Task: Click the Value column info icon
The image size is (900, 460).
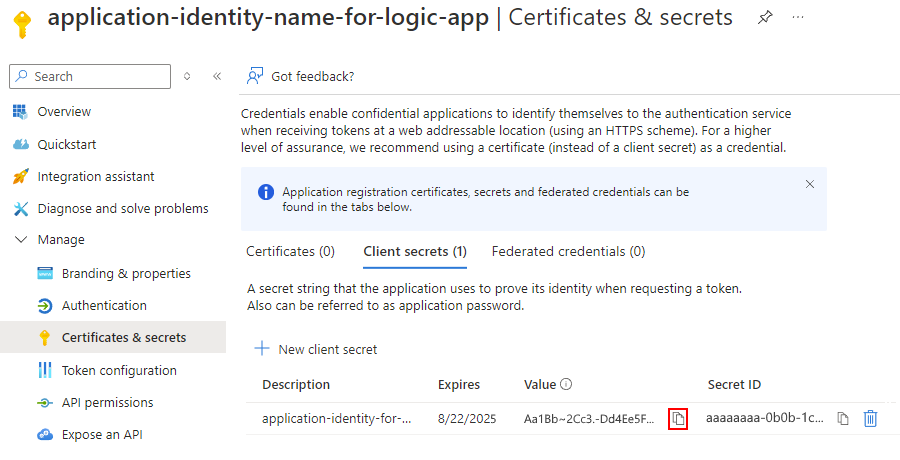Action: pos(566,385)
